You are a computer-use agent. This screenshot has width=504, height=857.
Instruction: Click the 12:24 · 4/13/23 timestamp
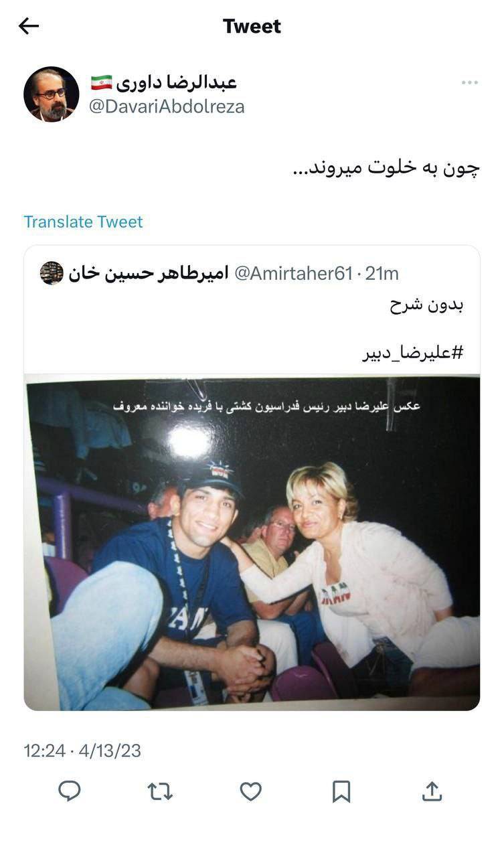pyautogui.click(x=82, y=751)
